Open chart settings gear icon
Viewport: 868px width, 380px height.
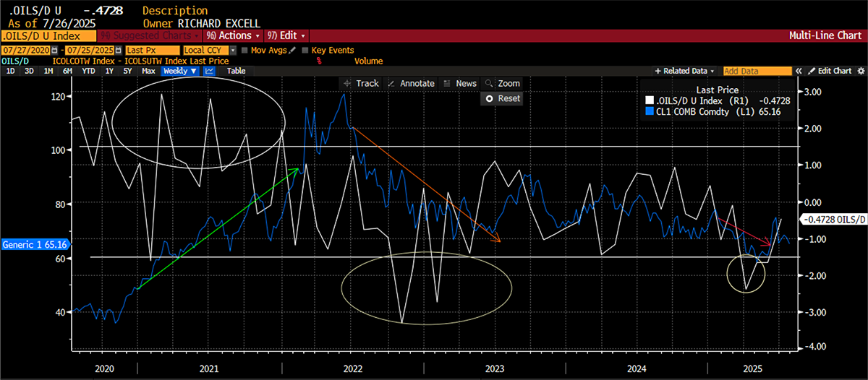coord(861,72)
